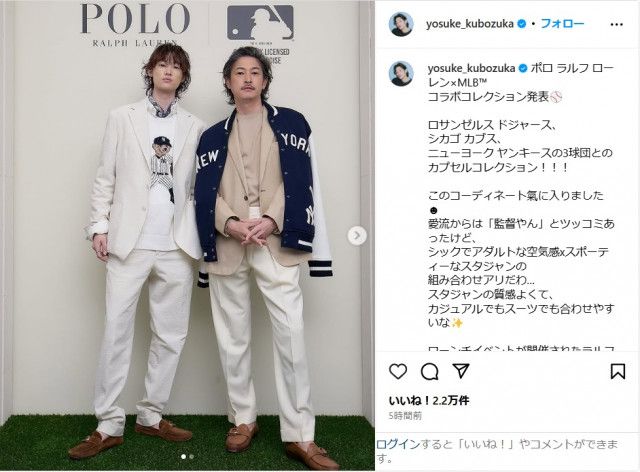640x472 pixels.
Task: Click the main post photo
Action: click(x=187, y=235)
